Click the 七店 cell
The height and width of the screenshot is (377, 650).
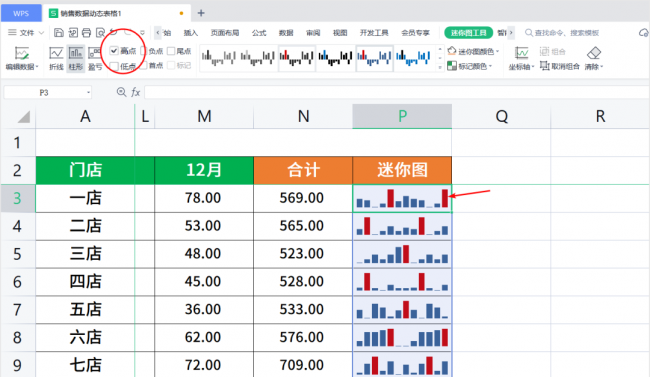[85, 365]
